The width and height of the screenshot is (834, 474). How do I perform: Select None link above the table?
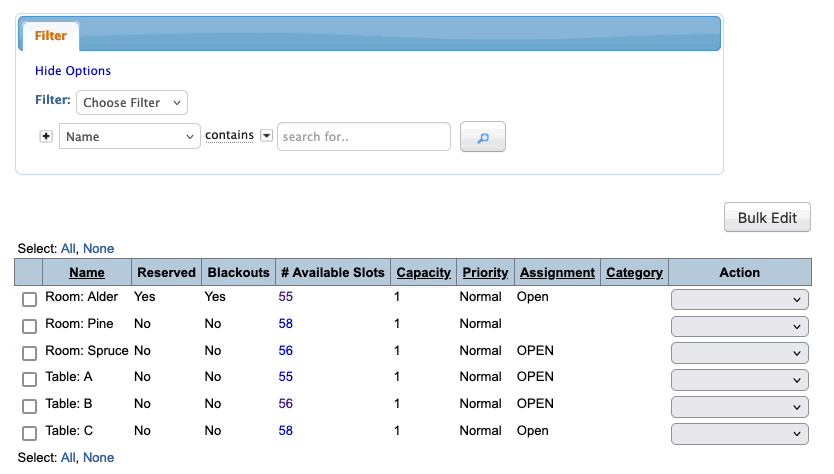[98, 248]
